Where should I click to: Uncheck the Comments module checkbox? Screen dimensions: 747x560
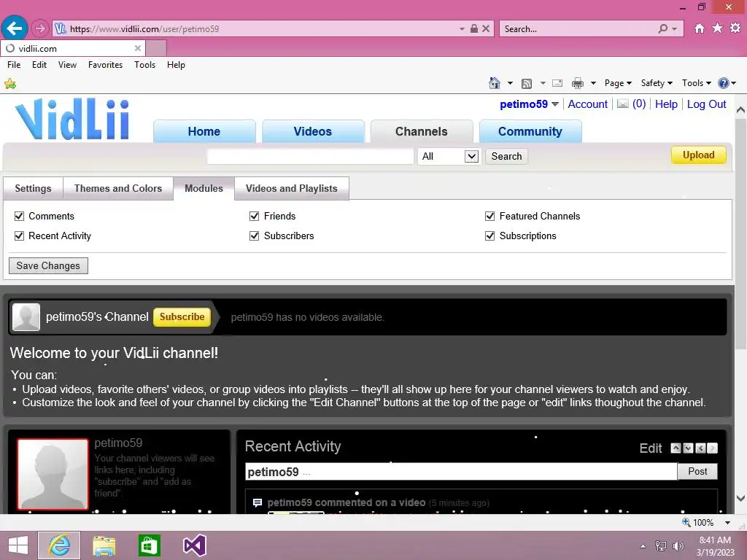tap(19, 216)
